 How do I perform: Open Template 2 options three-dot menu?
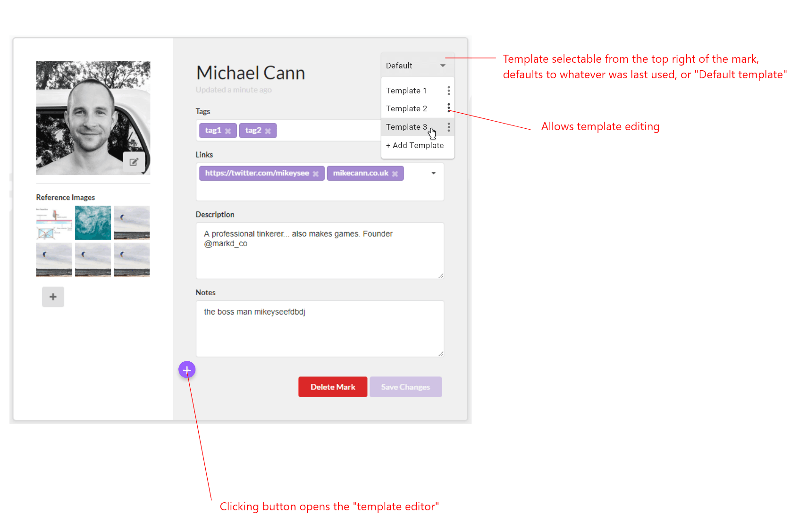(448, 108)
